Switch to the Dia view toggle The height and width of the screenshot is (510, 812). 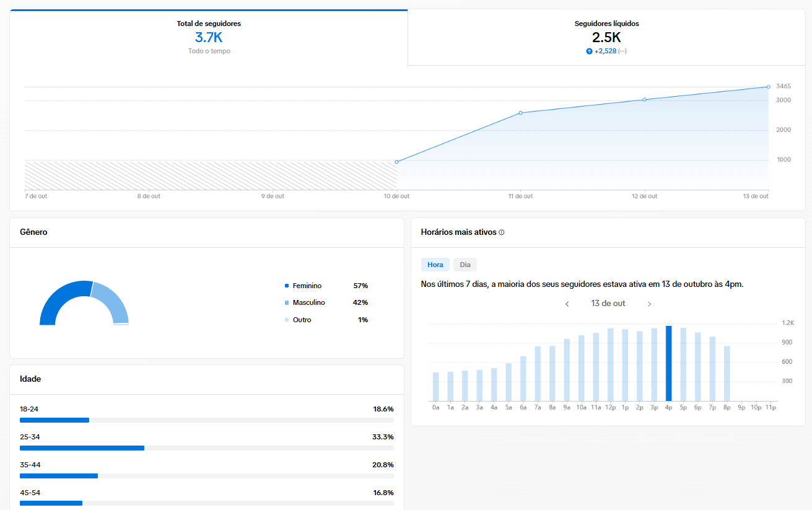click(x=465, y=265)
